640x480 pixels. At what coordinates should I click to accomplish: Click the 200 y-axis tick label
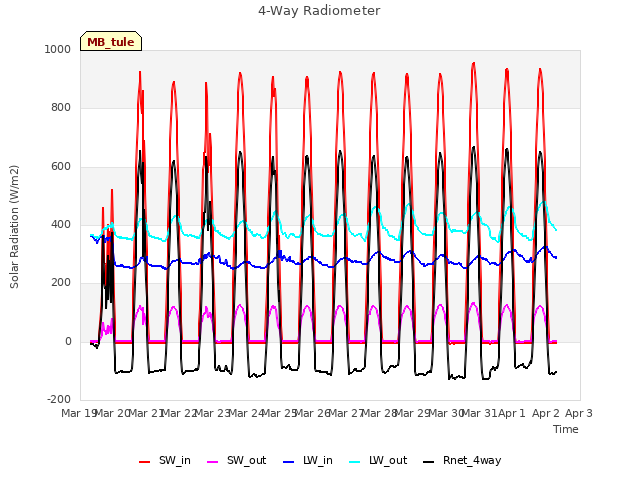[61, 282]
